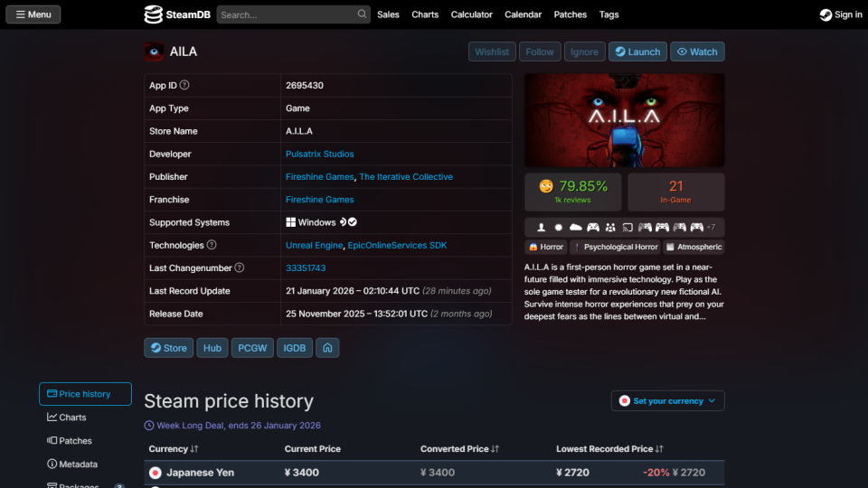Open the Horror tag
The image size is (868, 488).
(546, 247)
